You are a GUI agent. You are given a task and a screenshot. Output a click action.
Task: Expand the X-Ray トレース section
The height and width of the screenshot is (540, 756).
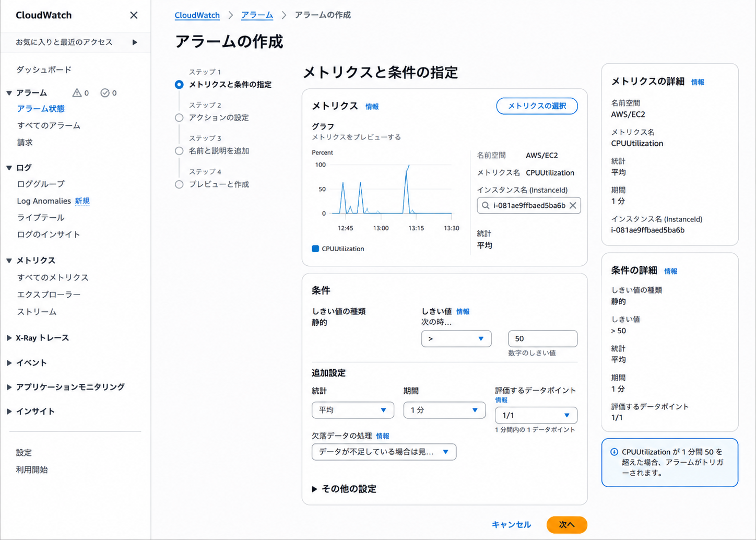click(x=9, y=338)
